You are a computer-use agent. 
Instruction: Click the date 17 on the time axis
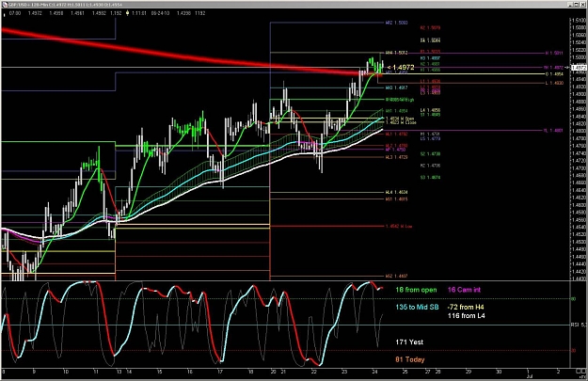(220, 372)
